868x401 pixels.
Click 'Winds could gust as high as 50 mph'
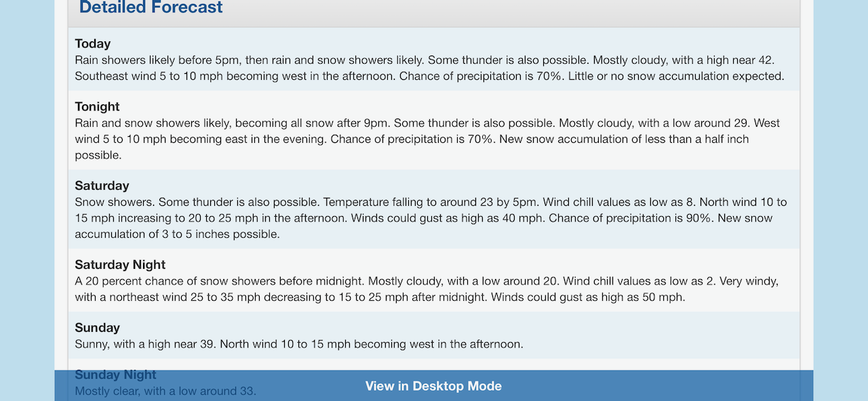point(588,297)
